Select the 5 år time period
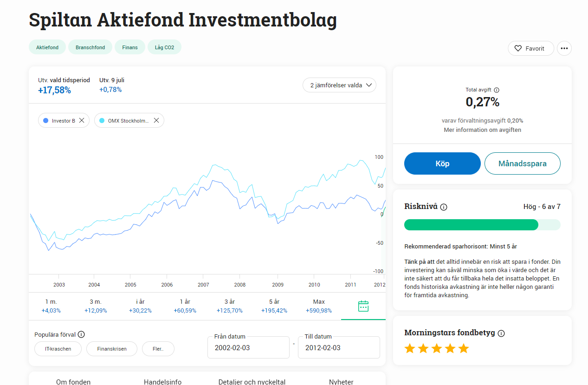This screenshot has width=588, height=385. (x=274, y=306)
